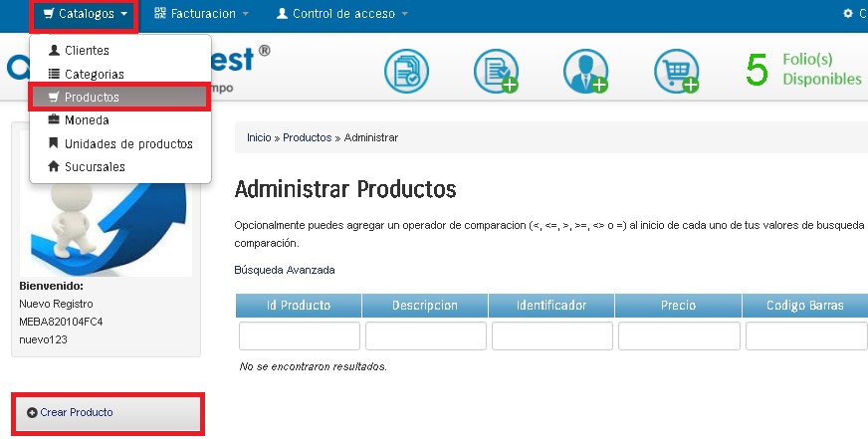Expand the Control de acceso menu
Viewport: 868px width, 439px height.
click(342, 14)
